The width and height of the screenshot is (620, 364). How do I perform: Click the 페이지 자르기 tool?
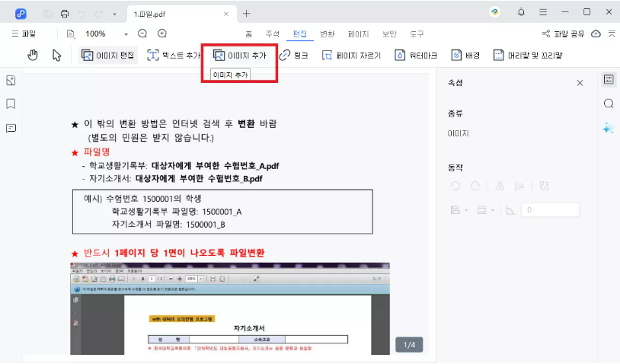coord(351,56)
